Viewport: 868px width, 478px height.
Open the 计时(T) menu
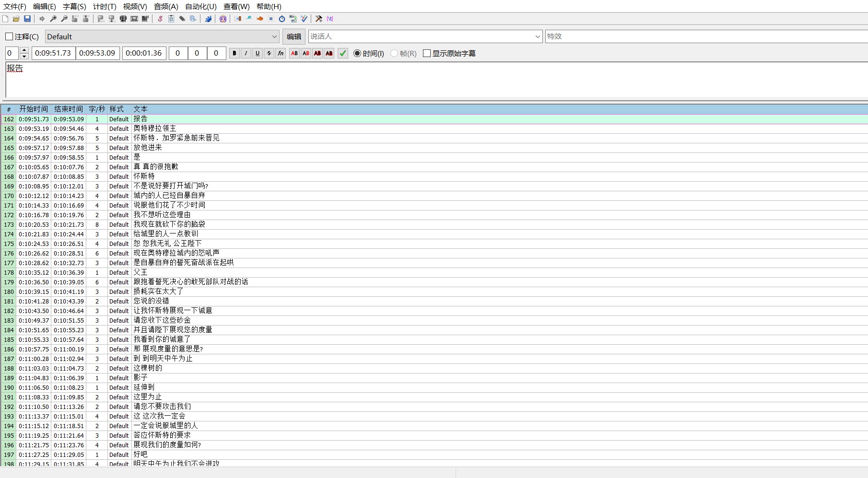105,6
